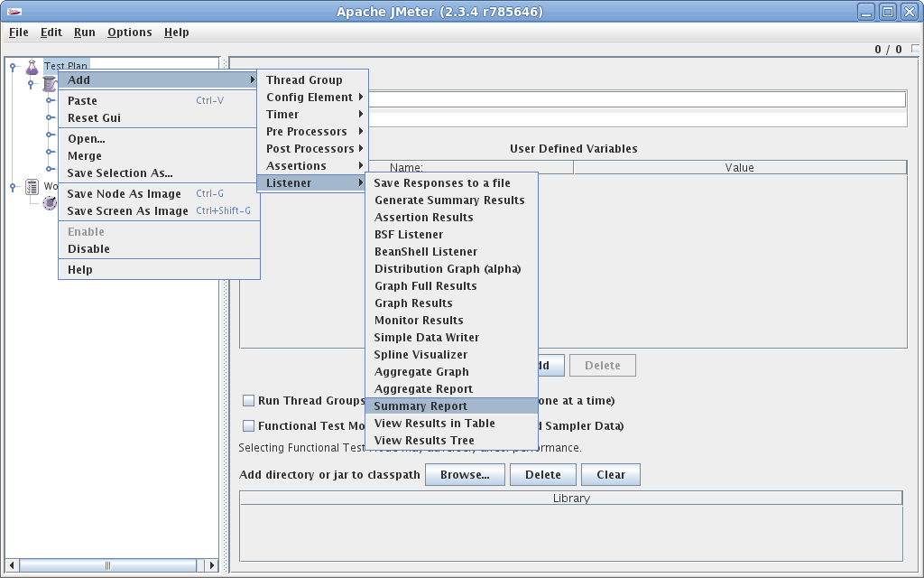Choose Thread Group from the Add submenu
This screenshot has height=578, width=924.
313,80
